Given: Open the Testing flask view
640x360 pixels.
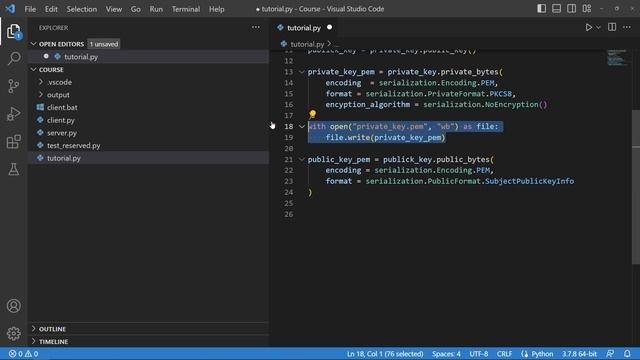Looking at the screenshot, I should pos(13,169).
